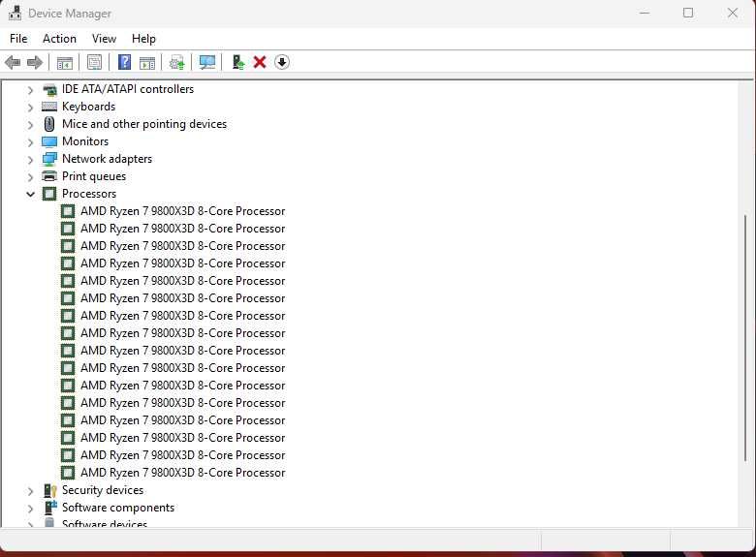Image resolution: width=756 pixels, height=557 pixels.
Task: Click the blue Help question-mark icon
Action: (x=124, y=62)
